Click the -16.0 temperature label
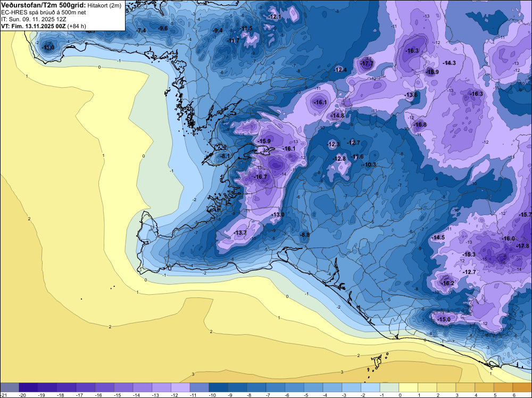The width and height of the screenshot is (532, 398). coord(508,238)
